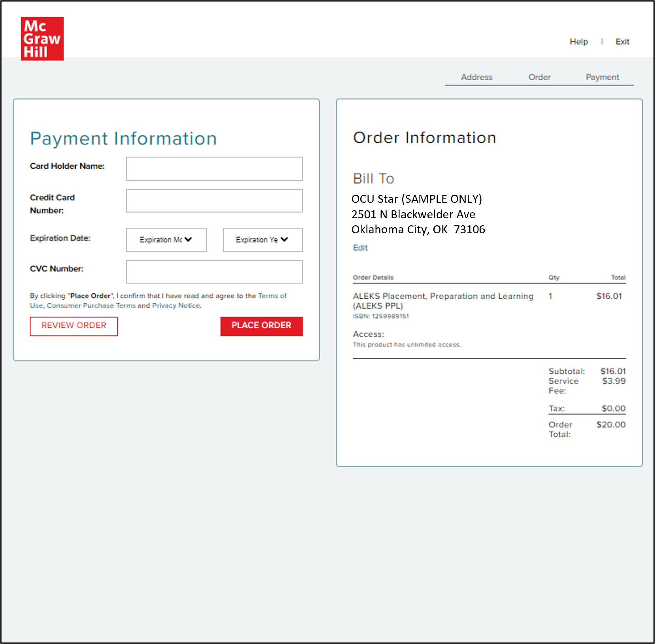Open the Privacy Notice link
Viewport: 655px width, 644px height.
(176, 306)
